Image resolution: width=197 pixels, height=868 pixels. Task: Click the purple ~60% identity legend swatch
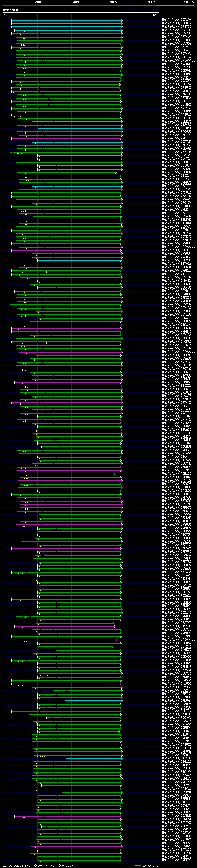pyautogui.click(x=99, y=6)
